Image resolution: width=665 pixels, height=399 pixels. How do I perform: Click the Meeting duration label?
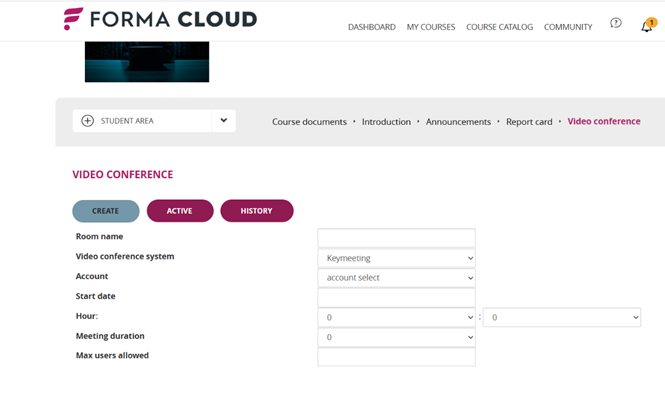click(110, 336)
